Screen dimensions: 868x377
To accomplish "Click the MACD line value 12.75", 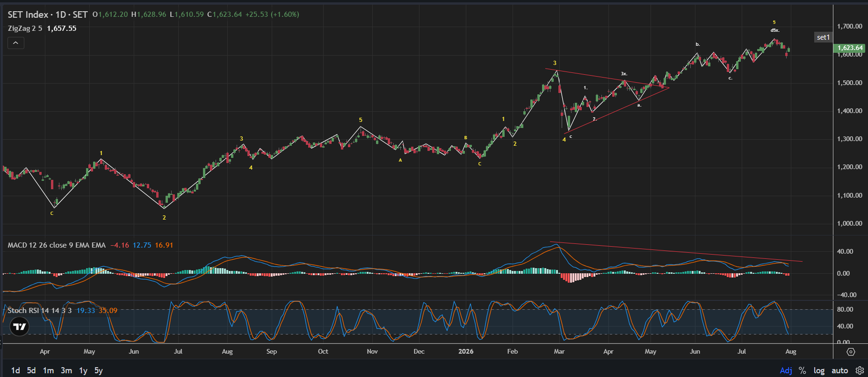I will pyautogui.click(x=142, y=245).
